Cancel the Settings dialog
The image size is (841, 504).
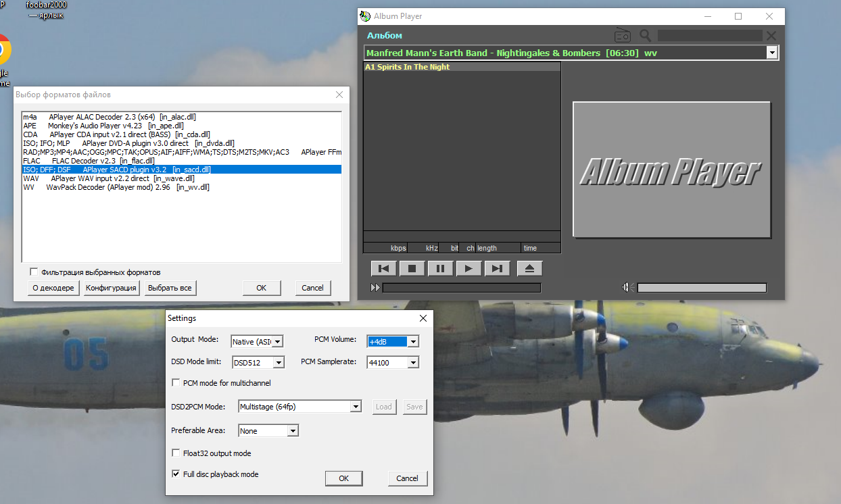click(407, 478)
